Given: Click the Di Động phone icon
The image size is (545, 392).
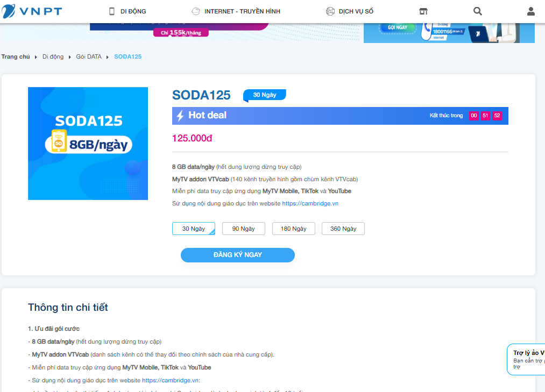Looking at the screenshot, I should pos(111,11).
